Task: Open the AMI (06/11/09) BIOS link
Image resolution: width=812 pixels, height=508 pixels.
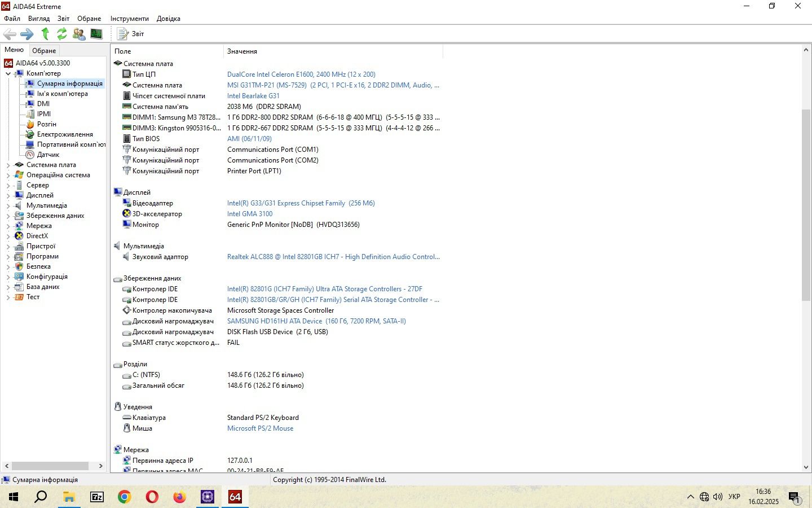Action: coord(249,139)
